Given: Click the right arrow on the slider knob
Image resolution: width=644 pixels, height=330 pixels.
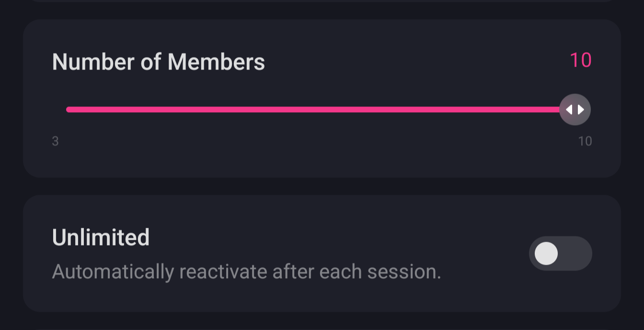Looking at the screenshot, I should [581, 109].
